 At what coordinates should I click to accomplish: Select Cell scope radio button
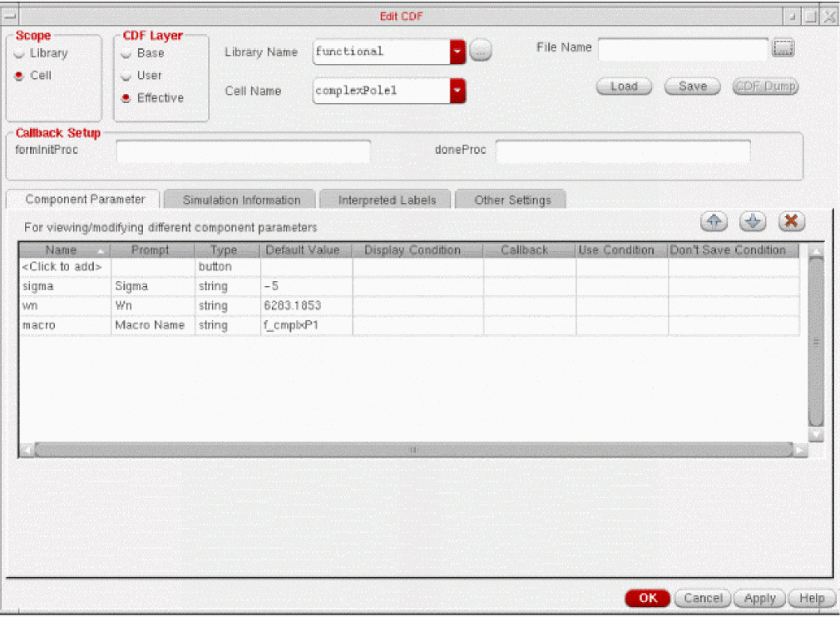point(19,76)
